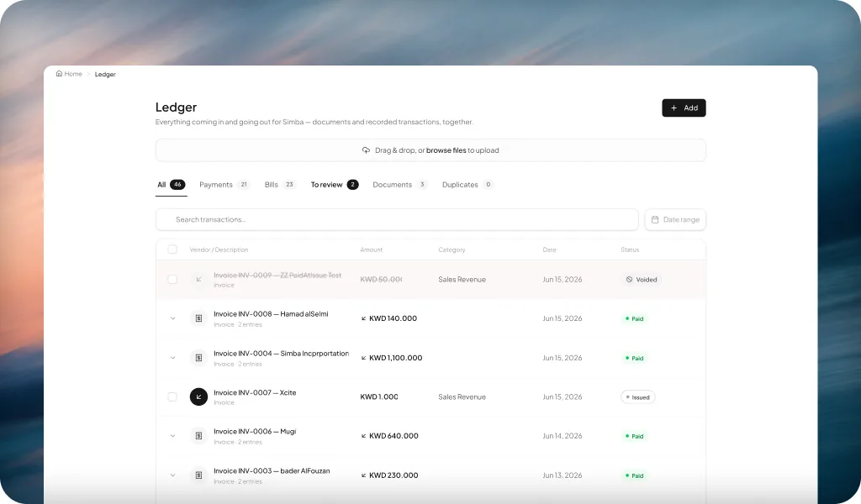The height and width of the screenshot is (504, 861).
Task: Click the Category column header
Action: pos(452,249)
